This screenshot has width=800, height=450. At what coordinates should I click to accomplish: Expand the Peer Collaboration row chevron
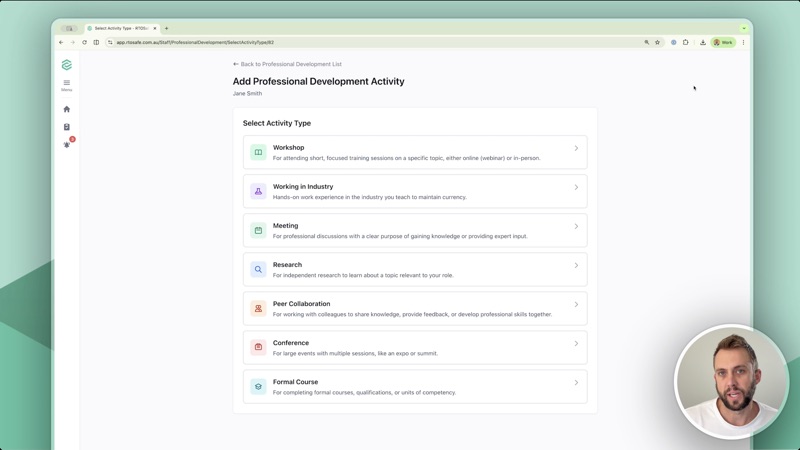click(576, 305)
